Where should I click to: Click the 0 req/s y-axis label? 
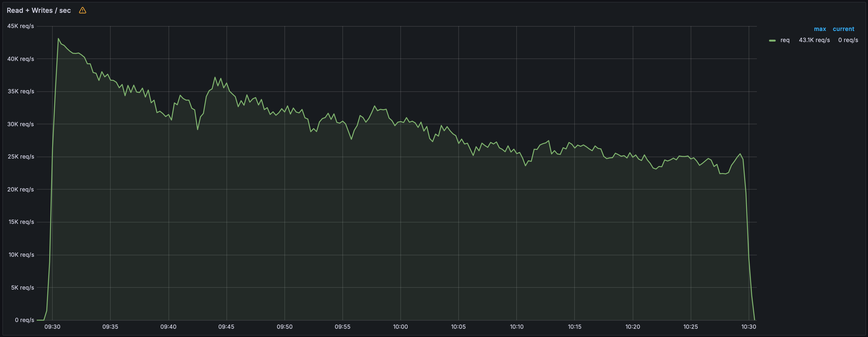[24, 320]
